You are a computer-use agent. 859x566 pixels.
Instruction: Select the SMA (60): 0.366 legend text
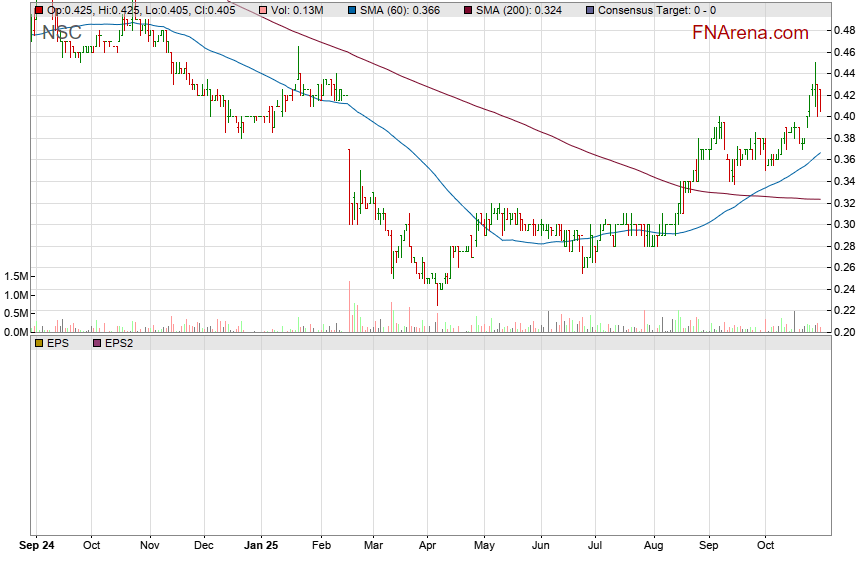[403, 10]
